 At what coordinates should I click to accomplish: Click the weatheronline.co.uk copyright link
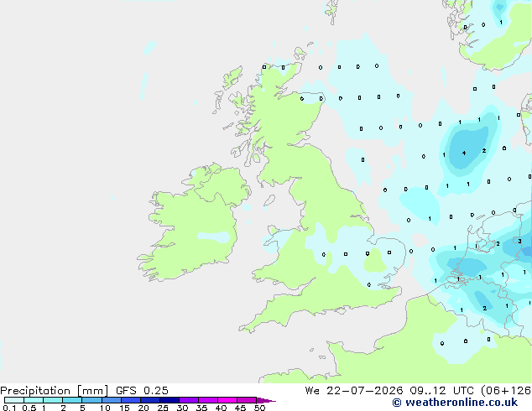(455, 403)
